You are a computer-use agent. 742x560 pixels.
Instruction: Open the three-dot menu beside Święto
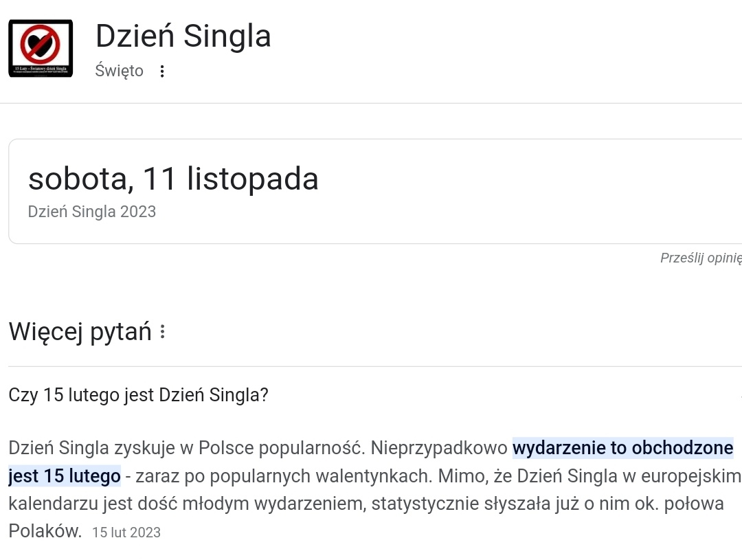162,71
